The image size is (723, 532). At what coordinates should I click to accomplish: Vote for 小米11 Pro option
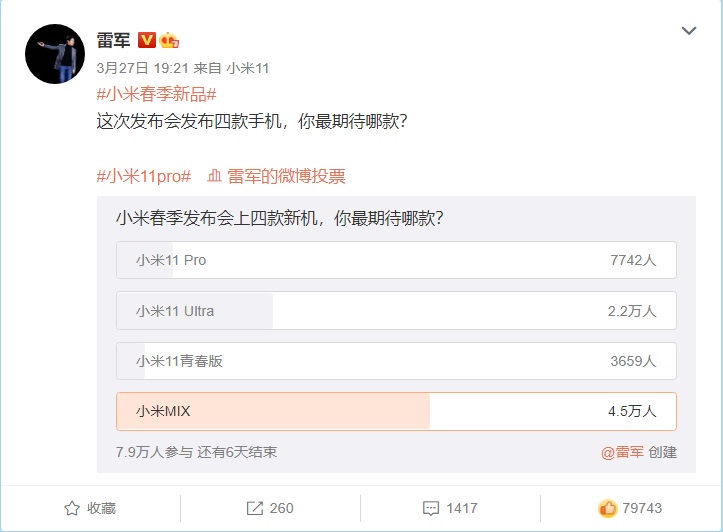[x=396, y=260]
